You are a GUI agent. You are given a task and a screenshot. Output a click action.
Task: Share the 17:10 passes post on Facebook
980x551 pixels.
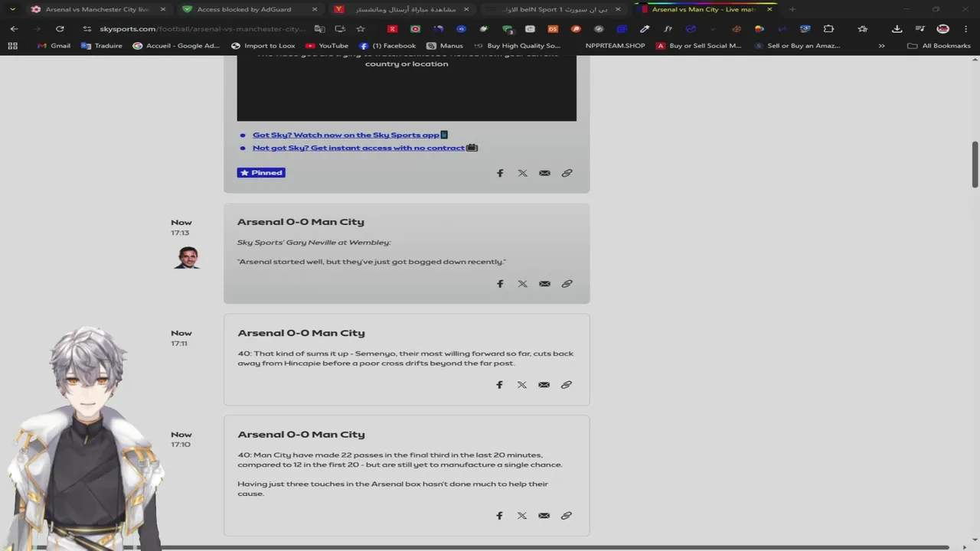(x=499, y=516)
